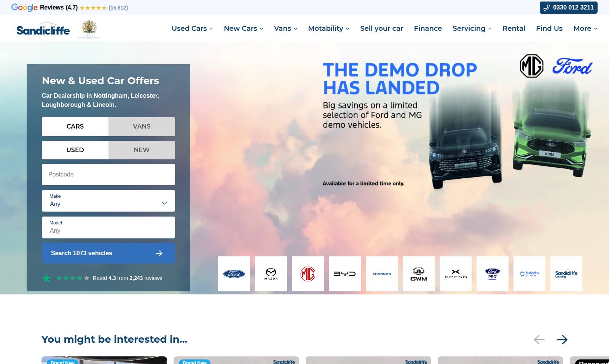609x364 pixels.
Task: Open the Model dropdown
Action: coord(108,227)
